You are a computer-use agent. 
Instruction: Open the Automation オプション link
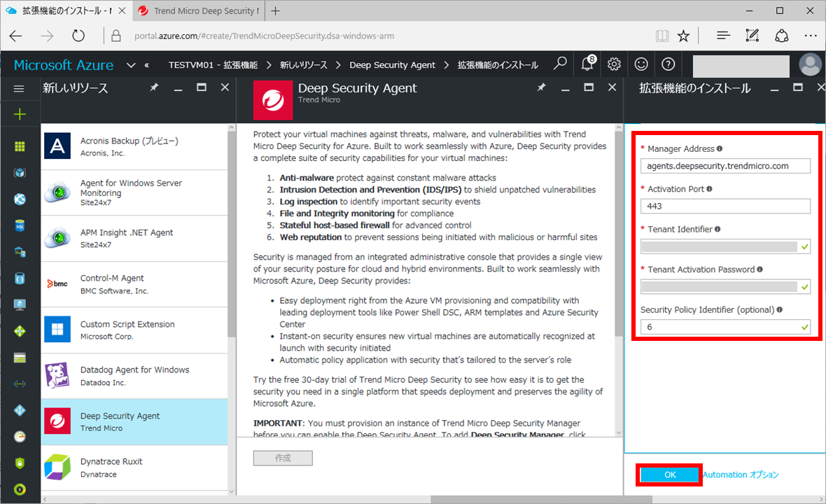[x=740, y=475]
